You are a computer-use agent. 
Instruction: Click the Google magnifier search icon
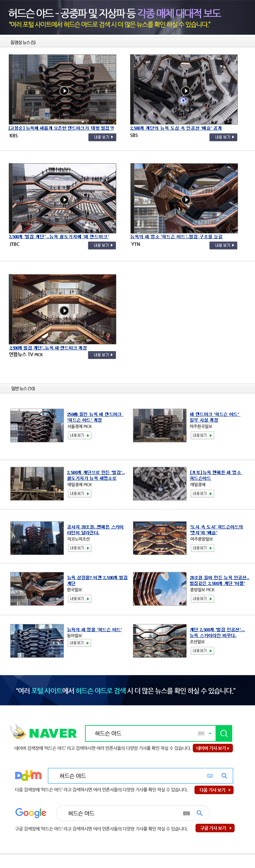click(200, 813)
